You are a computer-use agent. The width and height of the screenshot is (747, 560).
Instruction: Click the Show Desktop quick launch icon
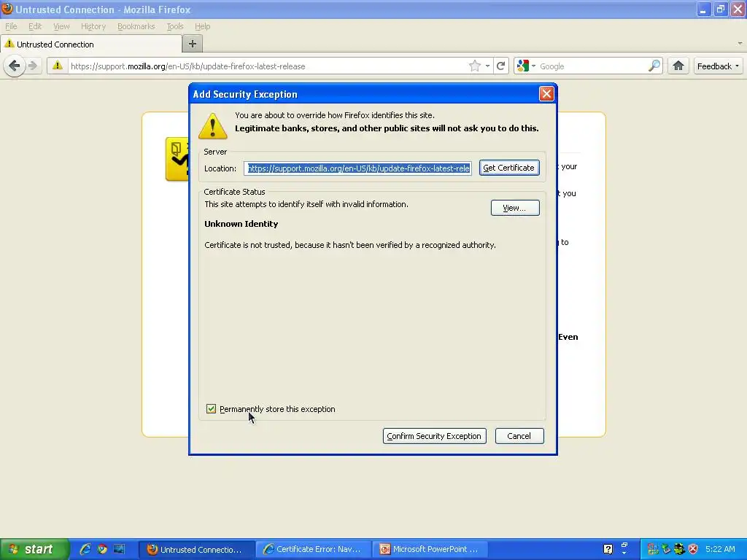(119, 549)
